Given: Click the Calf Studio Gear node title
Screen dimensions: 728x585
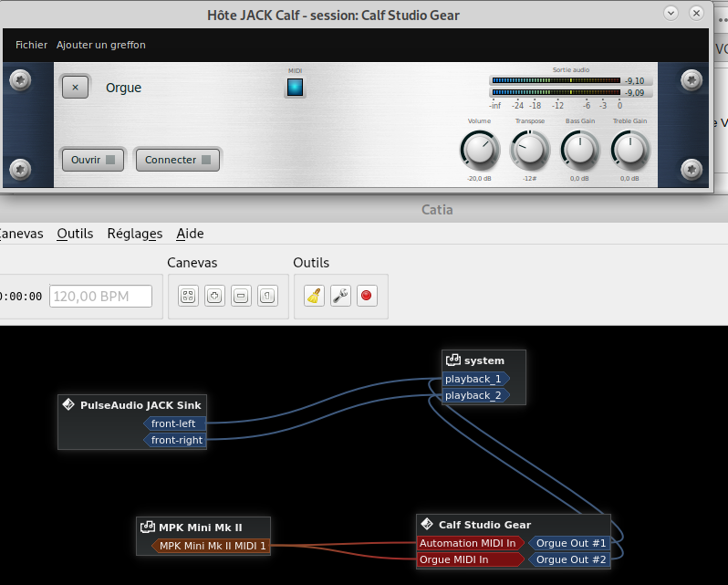Looking at the screenshot, I should tap(484, 525).
